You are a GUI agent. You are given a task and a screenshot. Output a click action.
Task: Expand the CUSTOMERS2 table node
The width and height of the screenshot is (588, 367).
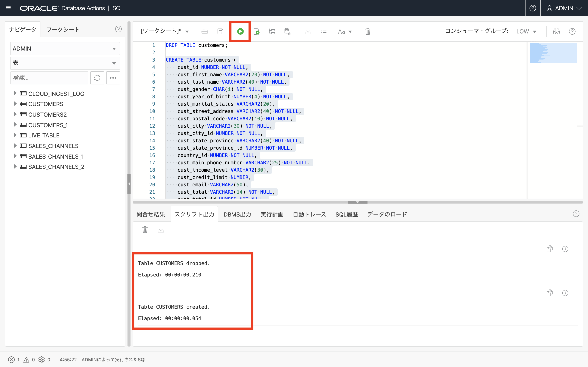15,114
